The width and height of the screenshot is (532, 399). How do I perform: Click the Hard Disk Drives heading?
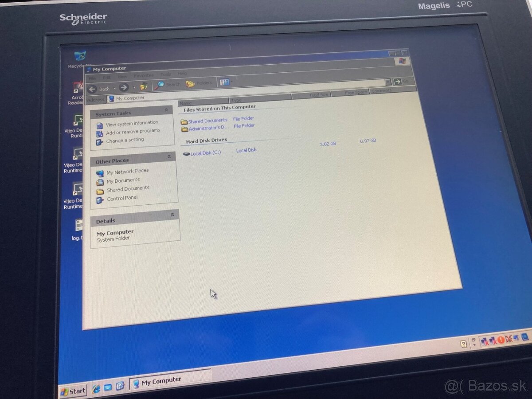(206, 140)
